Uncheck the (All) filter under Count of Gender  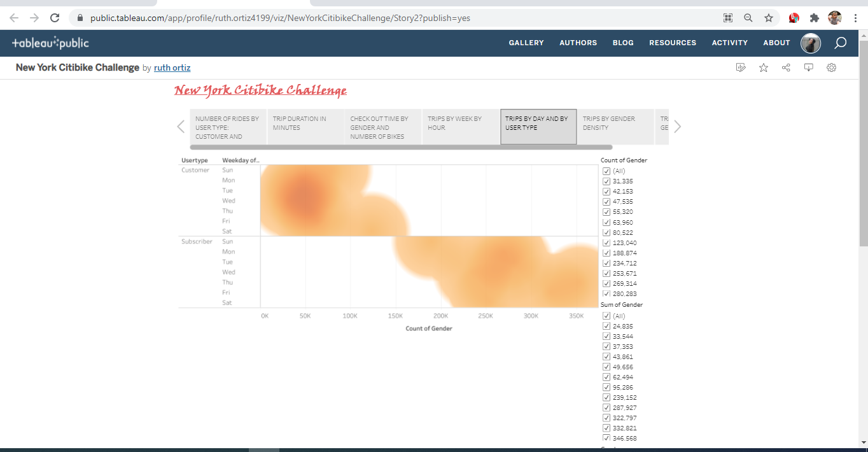606,171
